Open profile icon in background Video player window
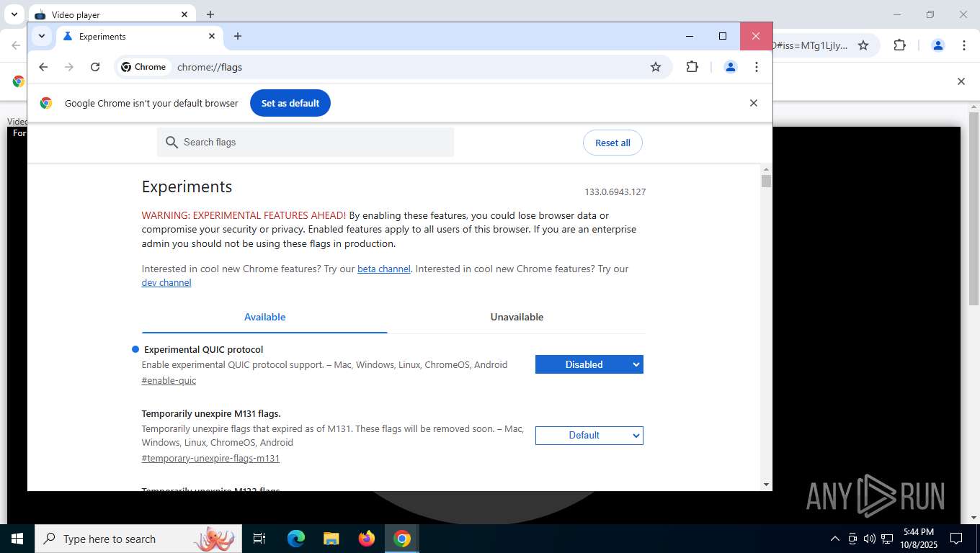The image size is (980, 553). [938, 45]
